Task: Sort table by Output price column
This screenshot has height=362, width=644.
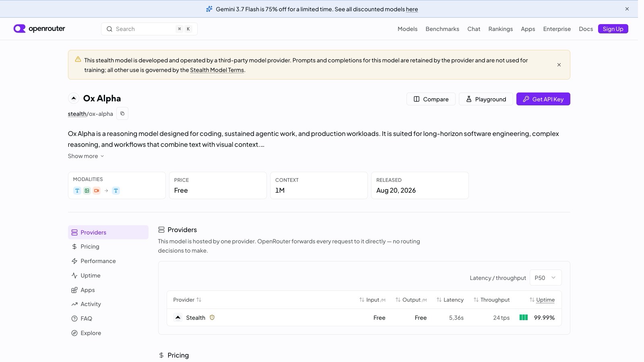Action: (411, 300)
